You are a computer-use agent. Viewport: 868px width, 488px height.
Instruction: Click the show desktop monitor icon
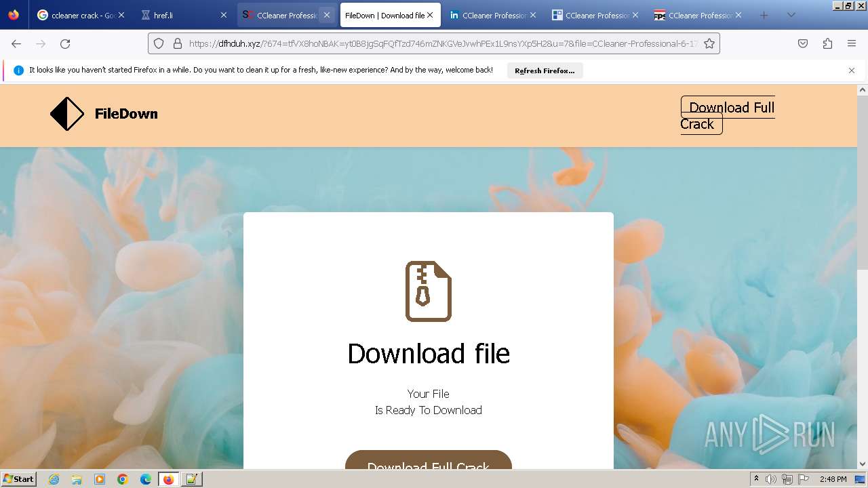tap(861, 479)
